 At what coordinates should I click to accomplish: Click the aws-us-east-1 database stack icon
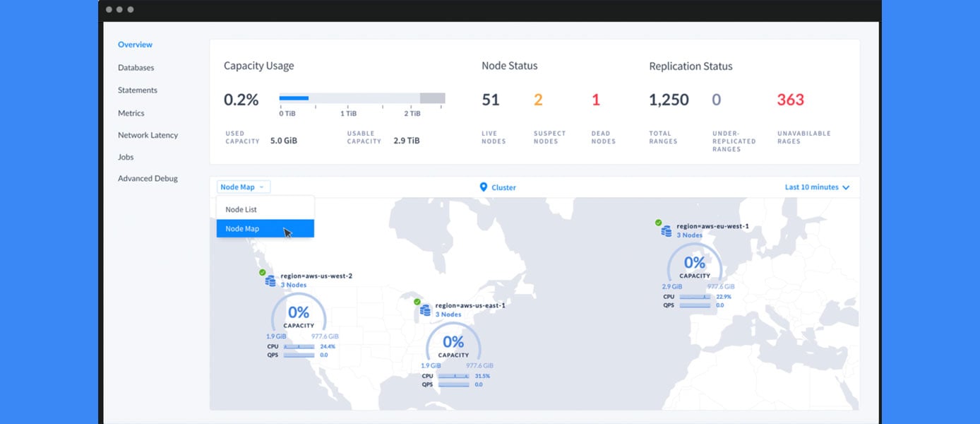[425, 310]
